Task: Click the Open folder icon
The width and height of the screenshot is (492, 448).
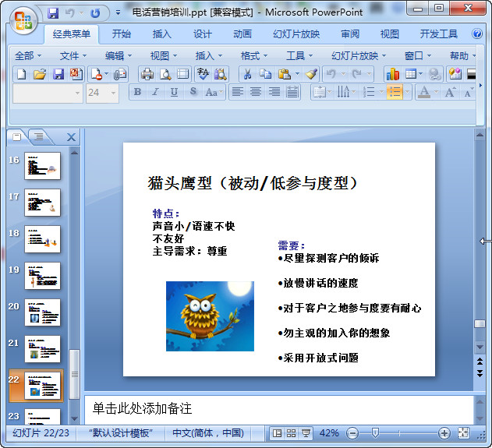Action: click(40, 74)
